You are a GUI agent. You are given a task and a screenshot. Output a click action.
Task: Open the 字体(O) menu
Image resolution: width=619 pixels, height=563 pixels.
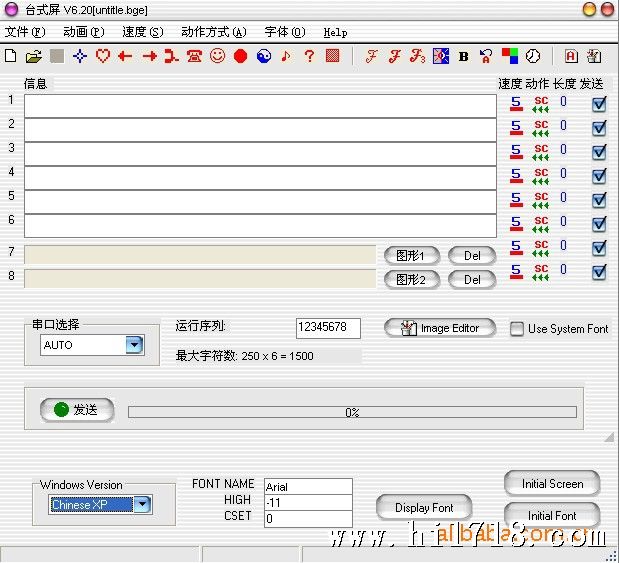[x=284, y=32]
